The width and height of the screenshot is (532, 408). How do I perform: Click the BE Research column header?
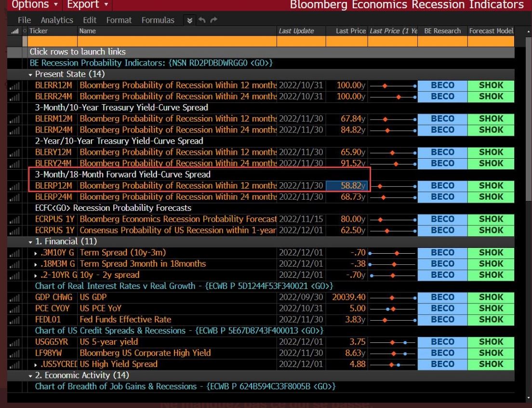click(442, 31)
